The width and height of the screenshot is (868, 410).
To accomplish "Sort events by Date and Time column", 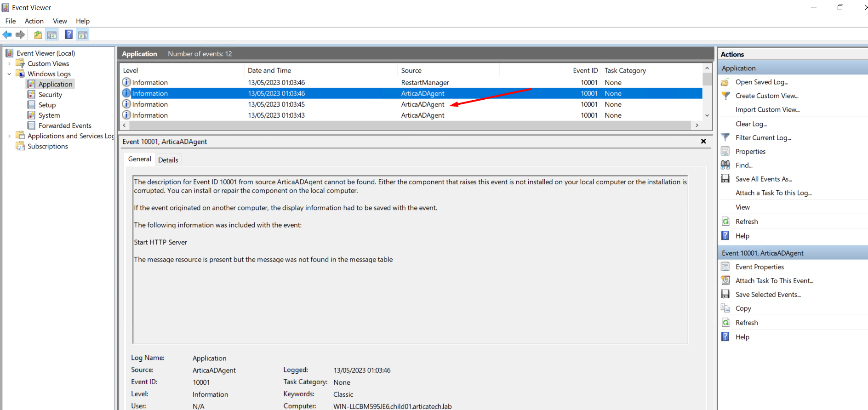I will tap(320, 70).
